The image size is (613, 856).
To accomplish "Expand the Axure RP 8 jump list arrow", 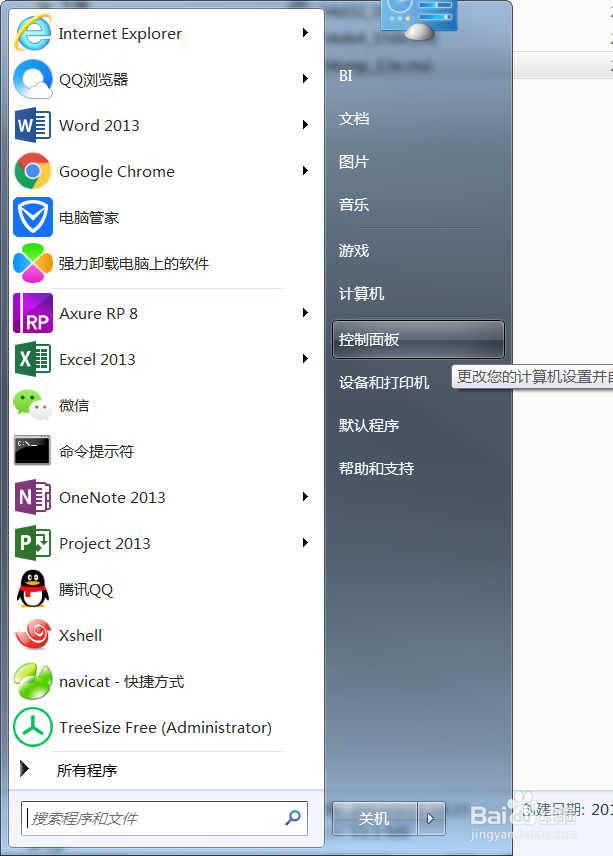I will click(x=305, y=312).
